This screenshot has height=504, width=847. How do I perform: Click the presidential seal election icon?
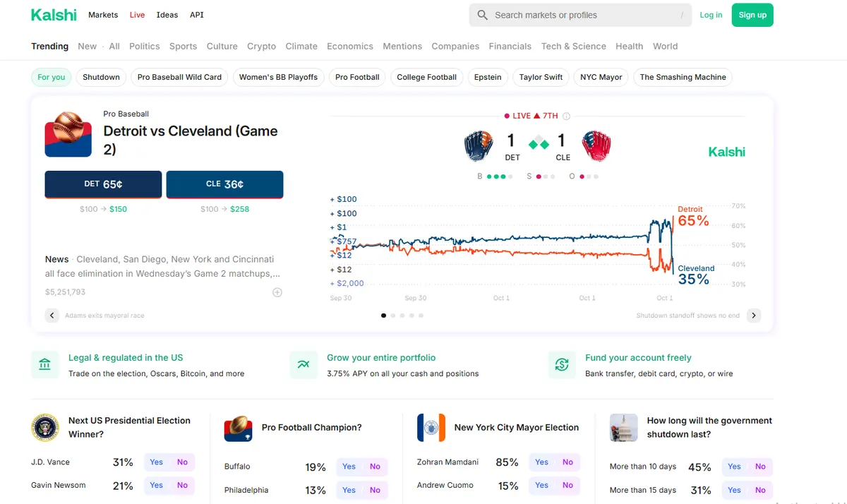click(45, 428)
